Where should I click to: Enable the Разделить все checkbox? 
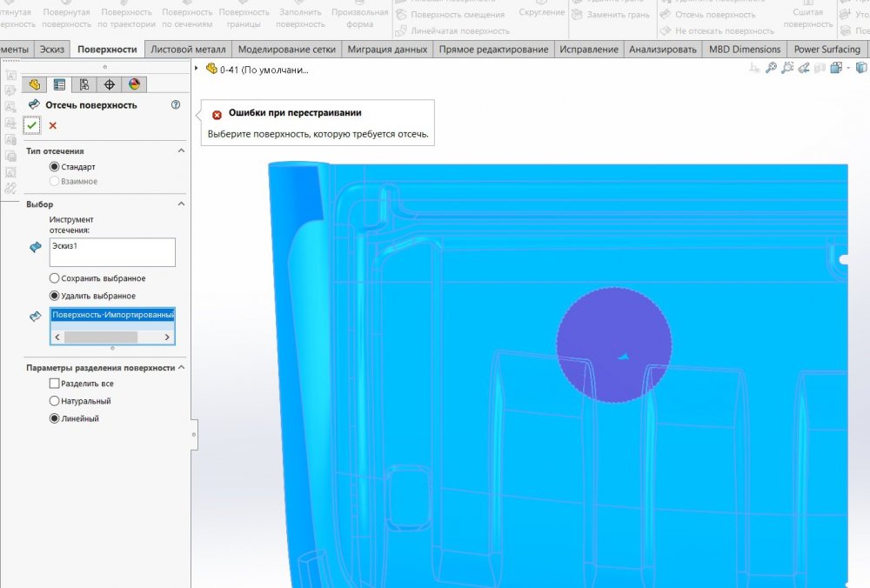click(54, 384)
